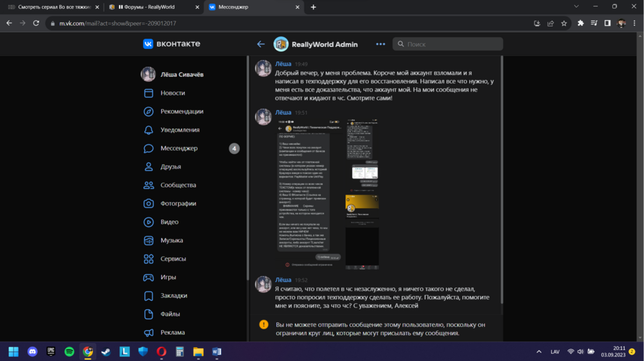644x361 pixels.
Task: Open Лёша Сивачёв profile link
Action: pyautogui.click(x=182, y=74)
